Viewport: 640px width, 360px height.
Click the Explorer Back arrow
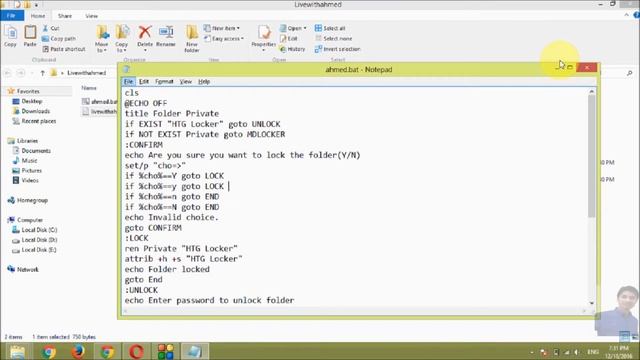[8, 73]
